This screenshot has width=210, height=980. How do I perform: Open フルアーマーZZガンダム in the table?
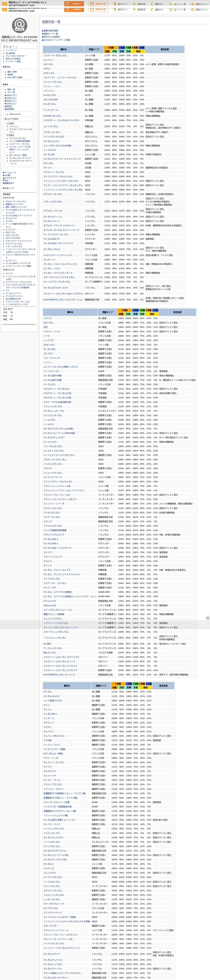coord(55,56)
